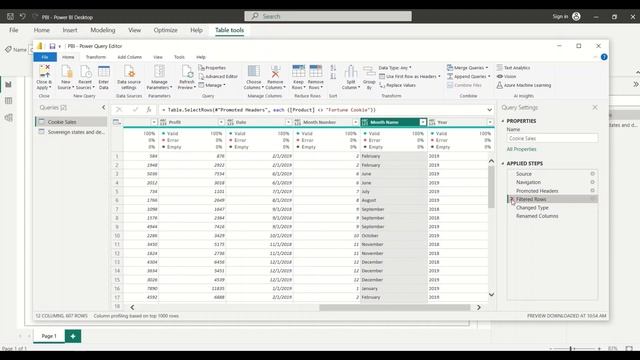The height and width of the screenshot is (360, 640).
Task: Click Choose Columns icon
Action: [x=253, y=71]
